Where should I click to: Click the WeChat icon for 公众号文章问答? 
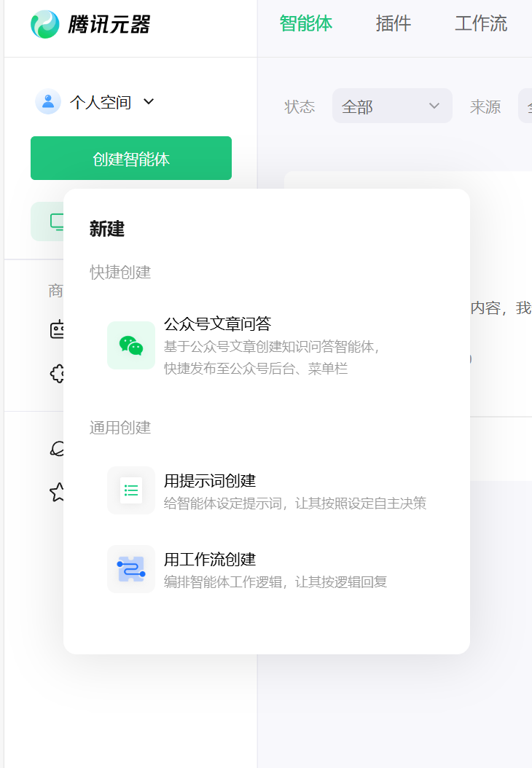pyautogui.click(x=131, y=345)
